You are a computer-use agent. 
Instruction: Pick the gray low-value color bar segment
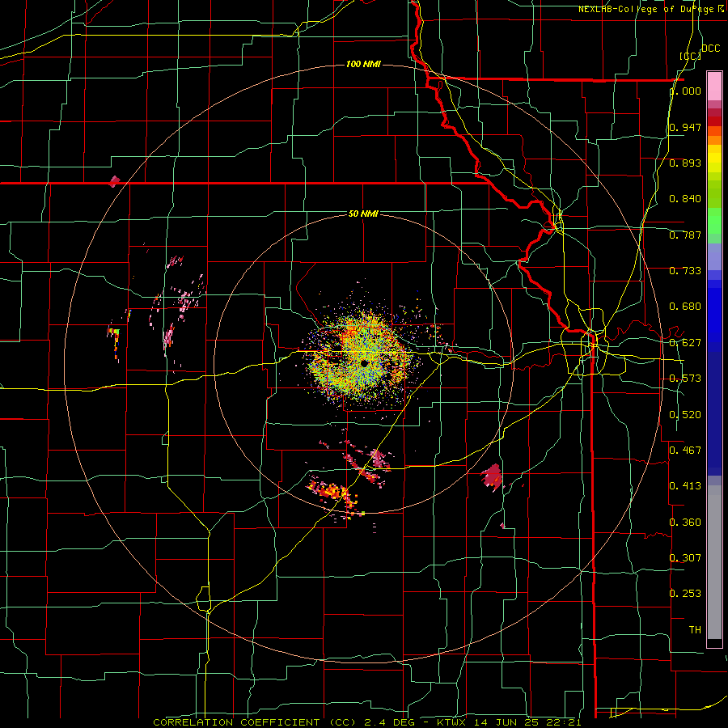pyautogui.click(x=714, y=562)
